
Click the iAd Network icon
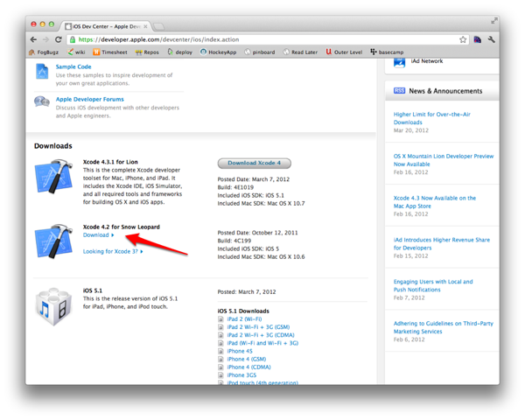pos(399,62)
